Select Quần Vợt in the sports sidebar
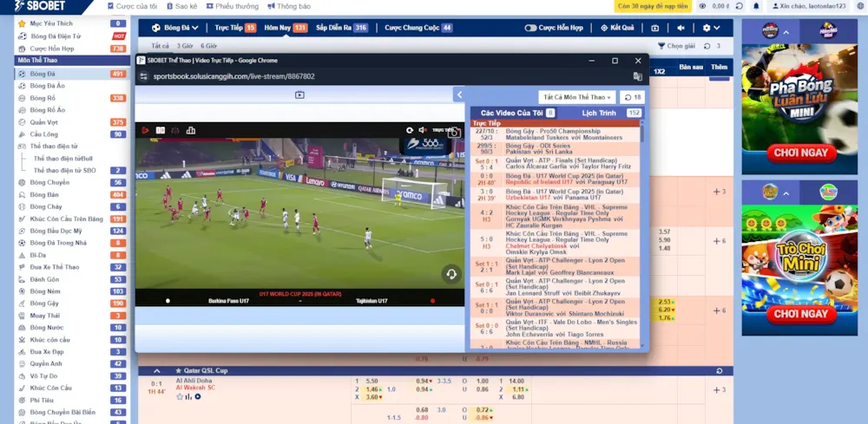 pyautogui.click(x=43, y=122)
